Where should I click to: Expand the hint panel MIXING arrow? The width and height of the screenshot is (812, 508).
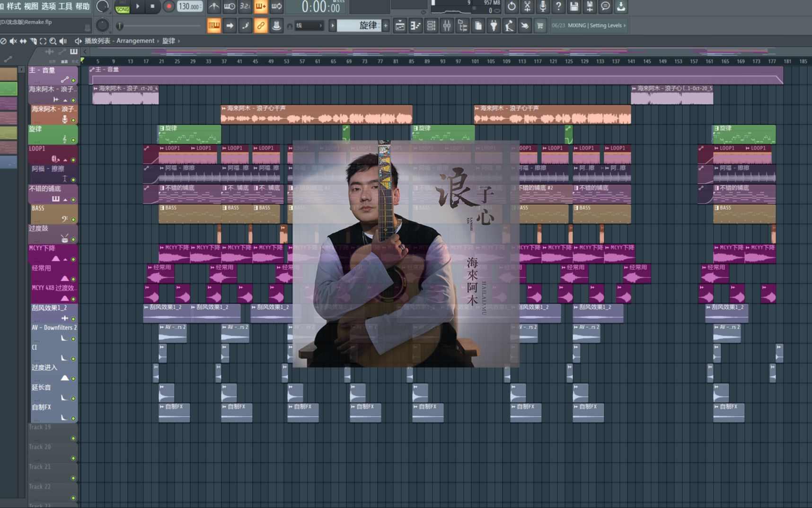pos(625,26)
